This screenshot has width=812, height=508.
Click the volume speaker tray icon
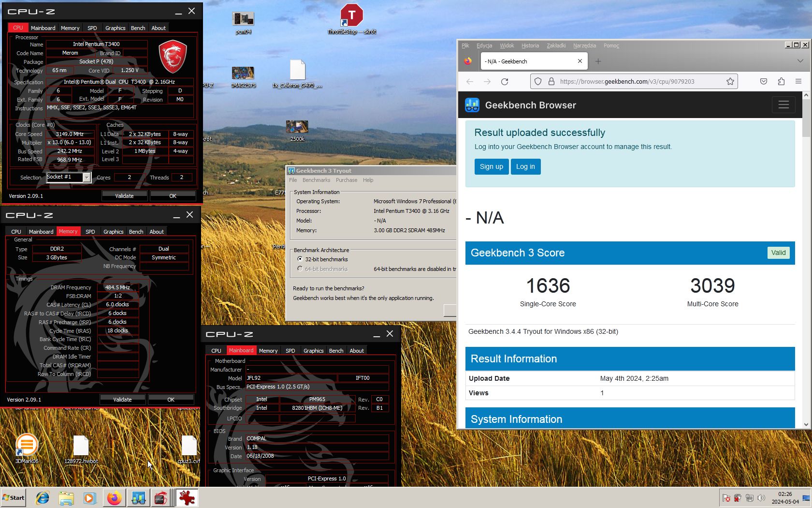click(761, 498)
